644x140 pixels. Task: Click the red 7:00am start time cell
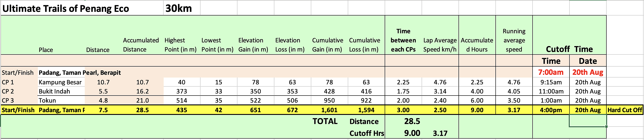pyautogui.click(x=551, y=72)
